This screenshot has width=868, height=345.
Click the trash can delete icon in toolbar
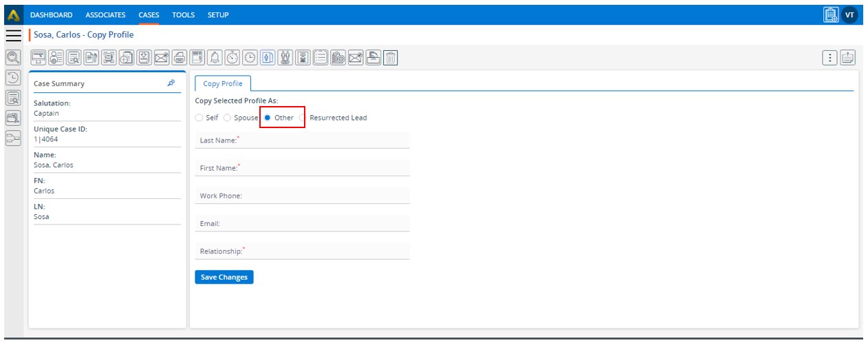390,58
